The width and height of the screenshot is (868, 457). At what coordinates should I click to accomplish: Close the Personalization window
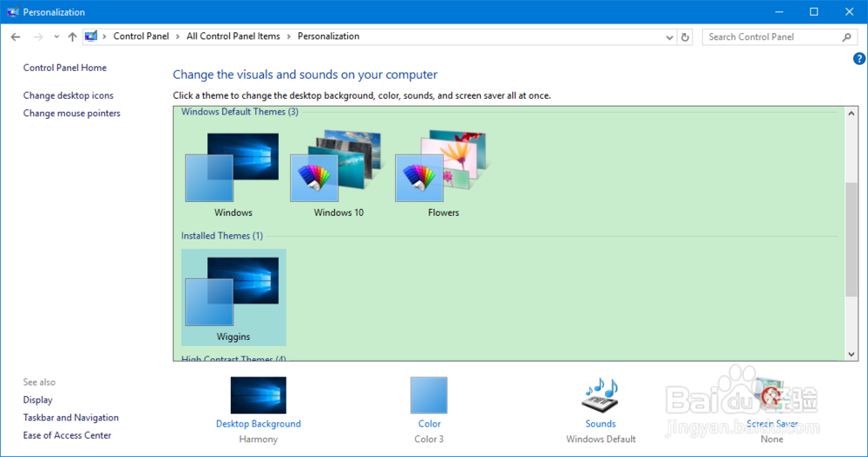pyautogui.click(x=849, y=11)
